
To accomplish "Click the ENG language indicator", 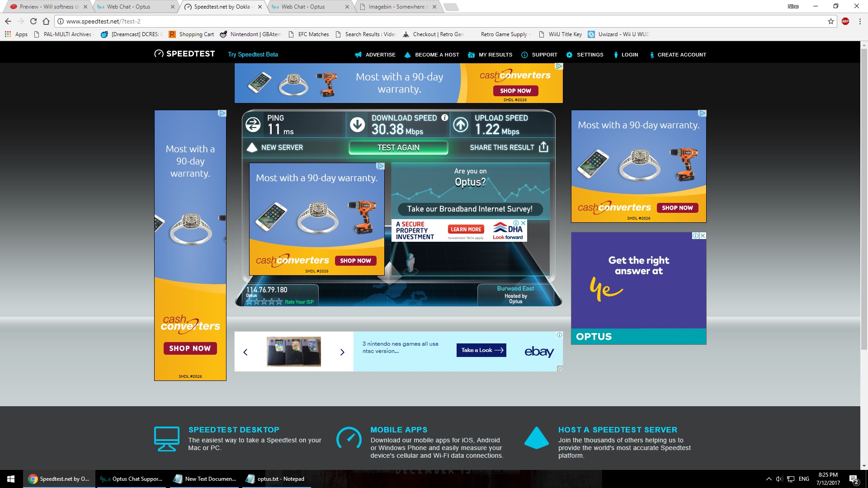I will (x=804, y=479).
